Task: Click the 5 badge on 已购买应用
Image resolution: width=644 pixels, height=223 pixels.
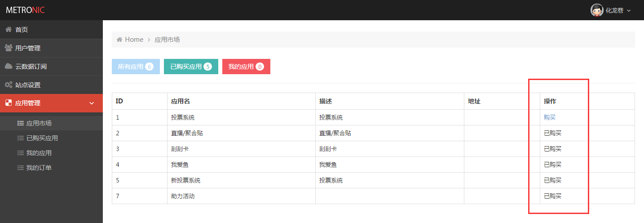Action: point(207,67)
